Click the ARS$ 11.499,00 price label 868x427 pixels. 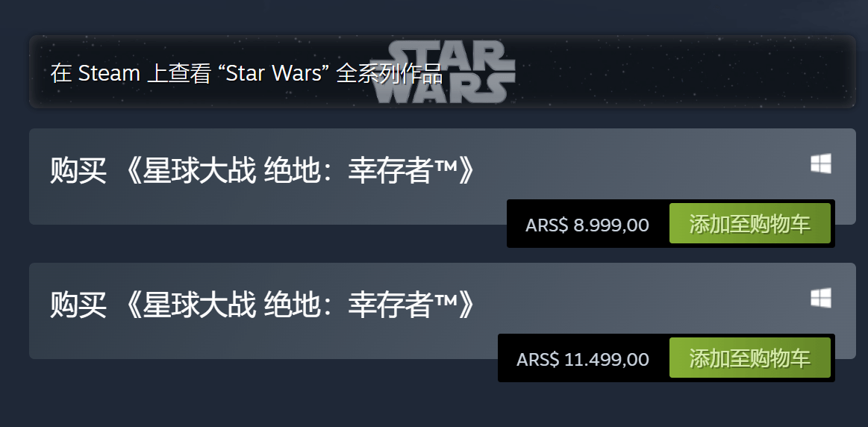click(583, 359)
